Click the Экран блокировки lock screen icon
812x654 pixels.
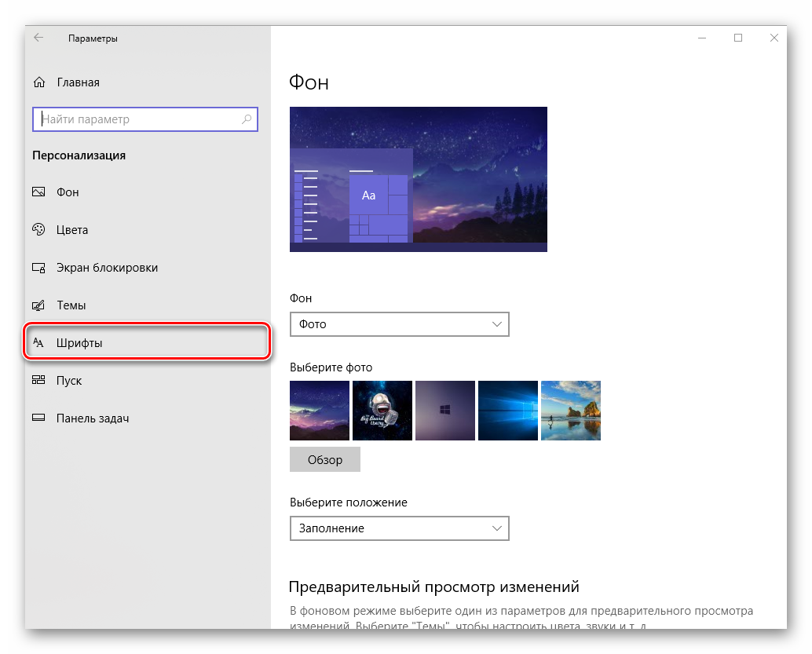click(x=38, y=268)
